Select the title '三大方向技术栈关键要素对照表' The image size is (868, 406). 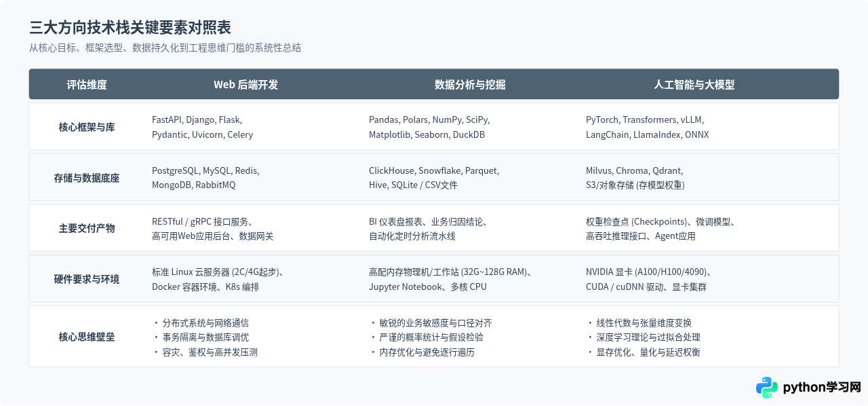click(130, 28)
